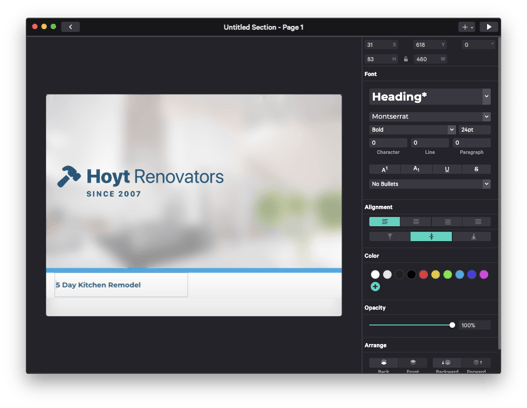Pick the magenta color swatch
Viewport: 527px width, 408px height.
pyautogui.click(x=484, y=275)
